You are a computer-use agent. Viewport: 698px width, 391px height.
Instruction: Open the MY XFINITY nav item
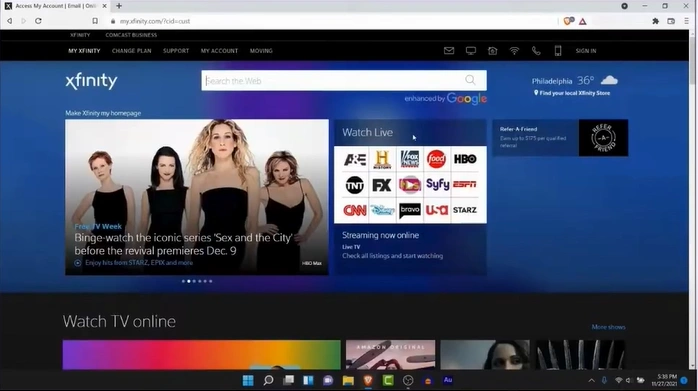(84, 51)
